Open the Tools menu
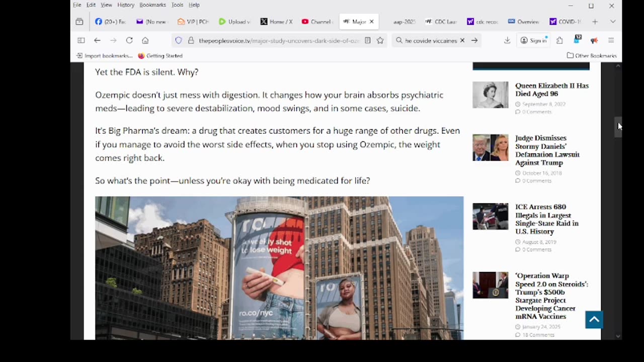This screenshot has width=644, height=362. pyautogui.click(x=177, y=5)
